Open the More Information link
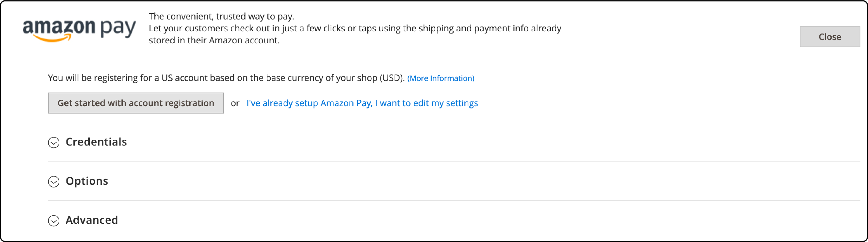Viewport: 868px width, 242px height. [441, 78]
